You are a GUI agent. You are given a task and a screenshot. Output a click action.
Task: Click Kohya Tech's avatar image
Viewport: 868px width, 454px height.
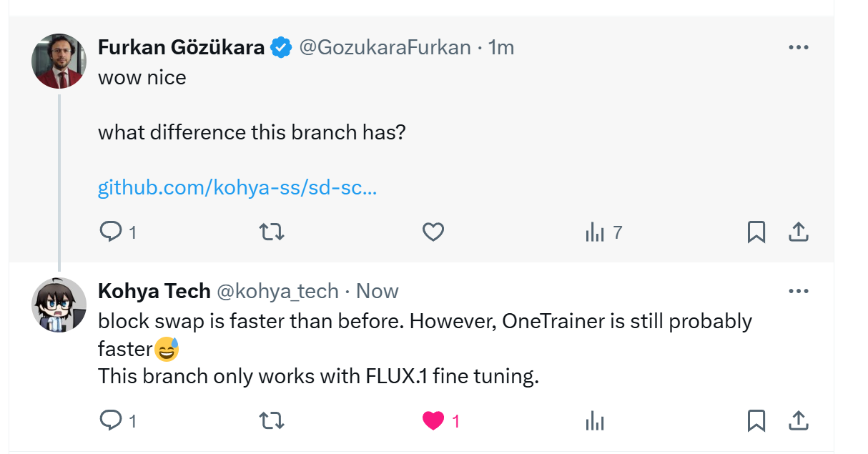coord(59,305)
